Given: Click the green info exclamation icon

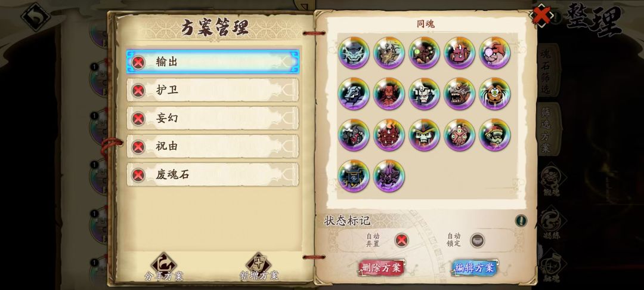Looking at the screenshot, I should [x=521, y=221].
